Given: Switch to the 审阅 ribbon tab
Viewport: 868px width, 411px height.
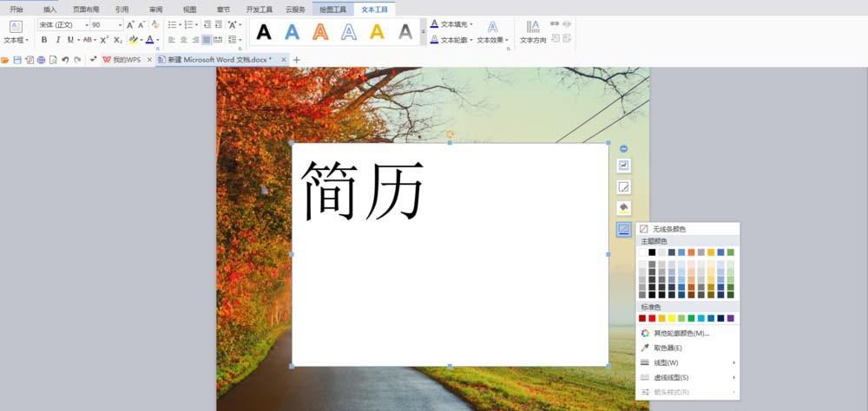Looking at the screenshot, I should pos(156,10).
